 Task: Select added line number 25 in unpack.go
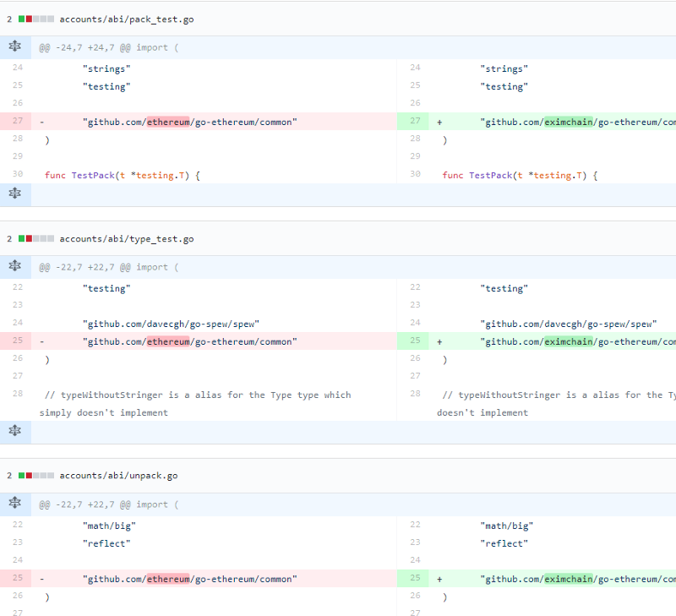pyautogui.click(x=414, y=579)
